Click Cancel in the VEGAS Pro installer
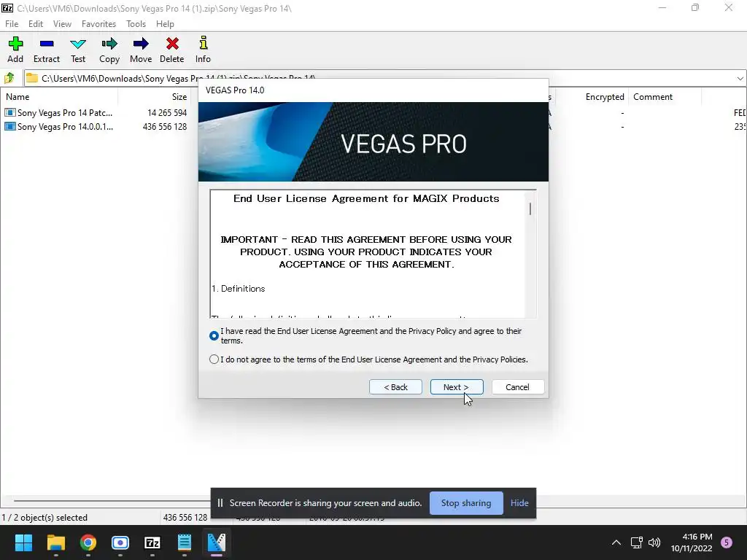 pos(517,387)
